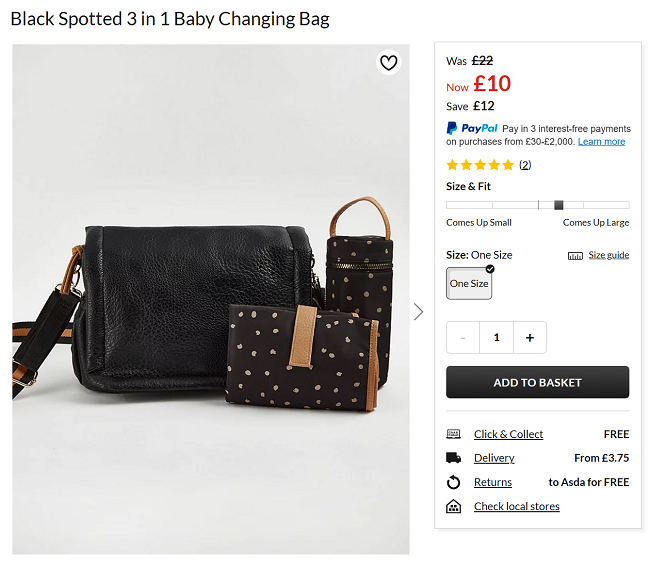Show next product image with right chevron

(419, 312)
